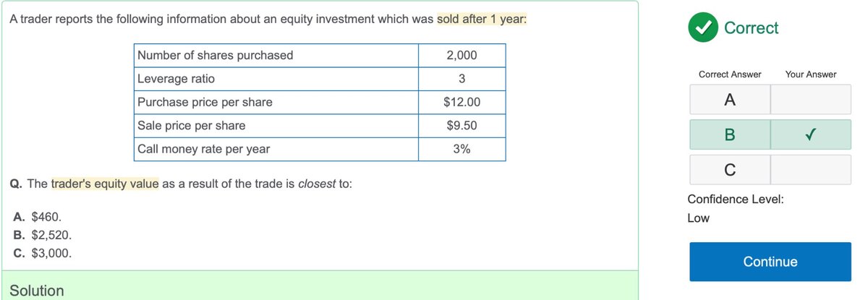868x300 pixels.
Task: Click the 2,000 shares value cell
Action: click(461, 56)
